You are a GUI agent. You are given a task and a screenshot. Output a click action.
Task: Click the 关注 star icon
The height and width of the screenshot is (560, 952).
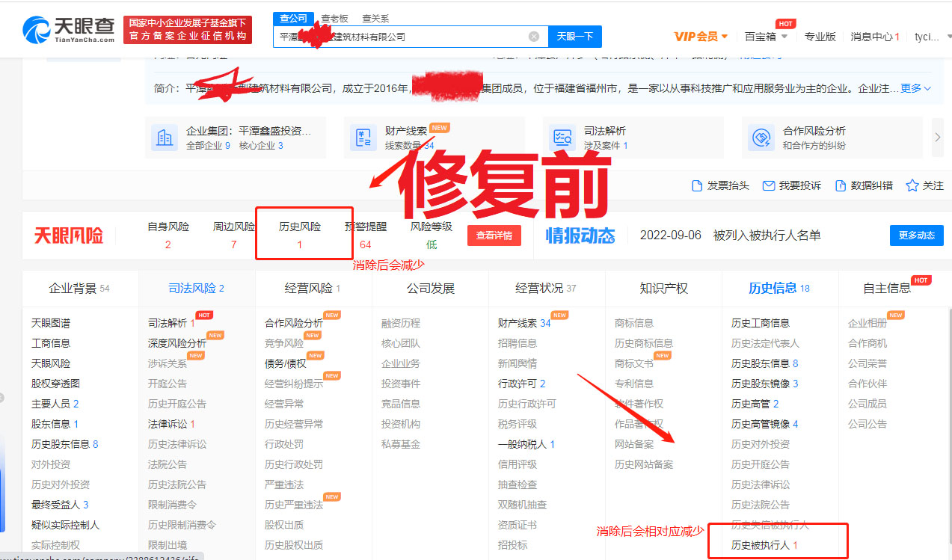(x=912, y=185)
